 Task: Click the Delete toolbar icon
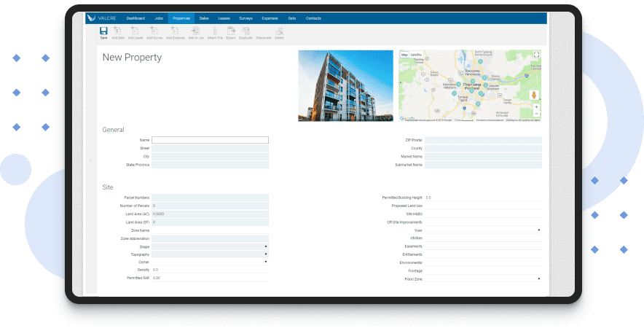coord(279,31)
